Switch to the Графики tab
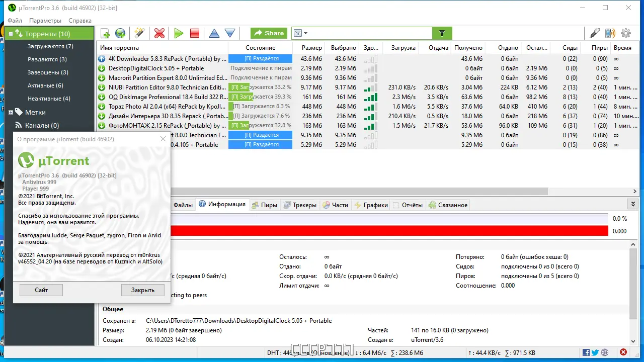The width and height of the screenshot is (644, 362). tap(371, 205)
